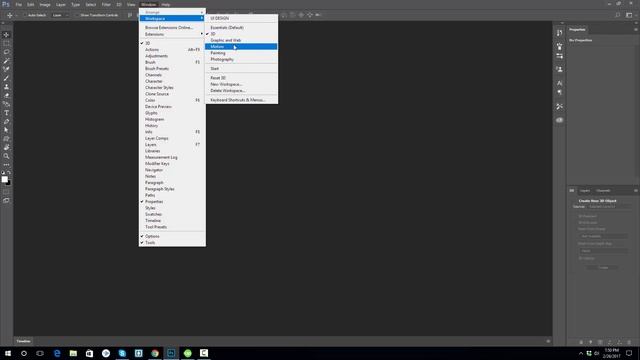Choose the Painting workspace

241,53
